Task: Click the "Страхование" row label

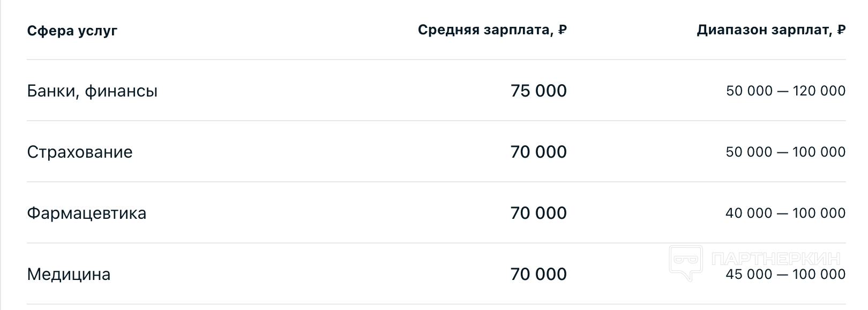Action: [x=80, y=152]
